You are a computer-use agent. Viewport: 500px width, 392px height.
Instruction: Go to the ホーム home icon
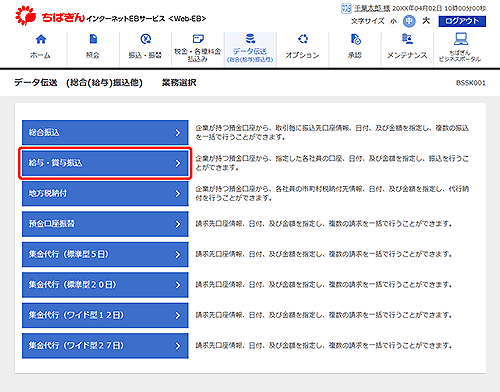pyautogui.click(x=41, y=39)
